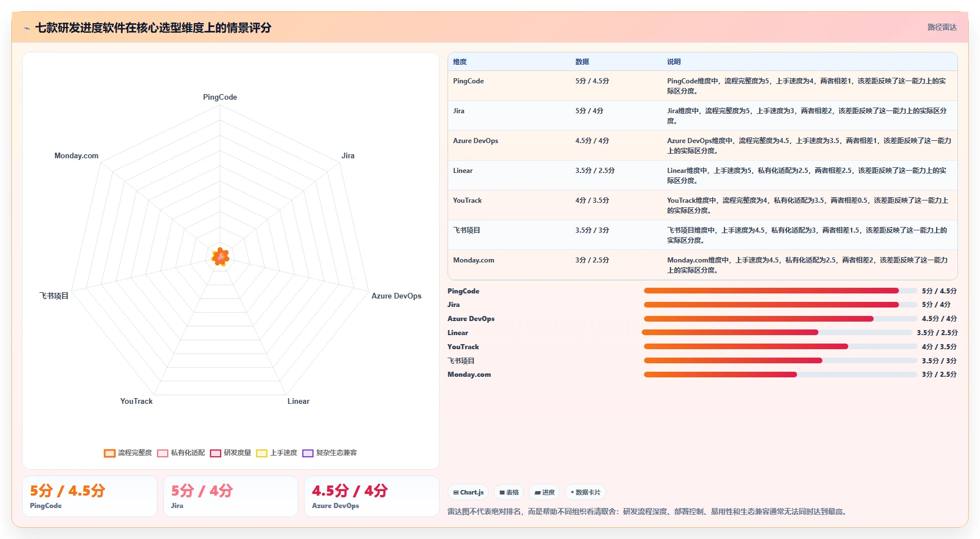Viewport: 980px width, 539px height.
Task: Click the 飞书项目 progress bar
Action: click(780, 360)
